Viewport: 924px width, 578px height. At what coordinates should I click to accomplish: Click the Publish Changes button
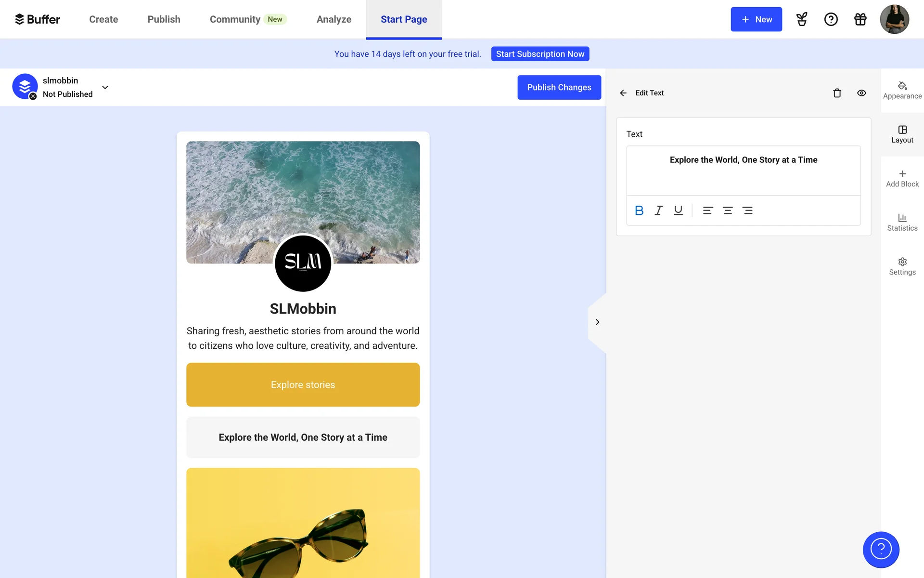pos(559,87)
